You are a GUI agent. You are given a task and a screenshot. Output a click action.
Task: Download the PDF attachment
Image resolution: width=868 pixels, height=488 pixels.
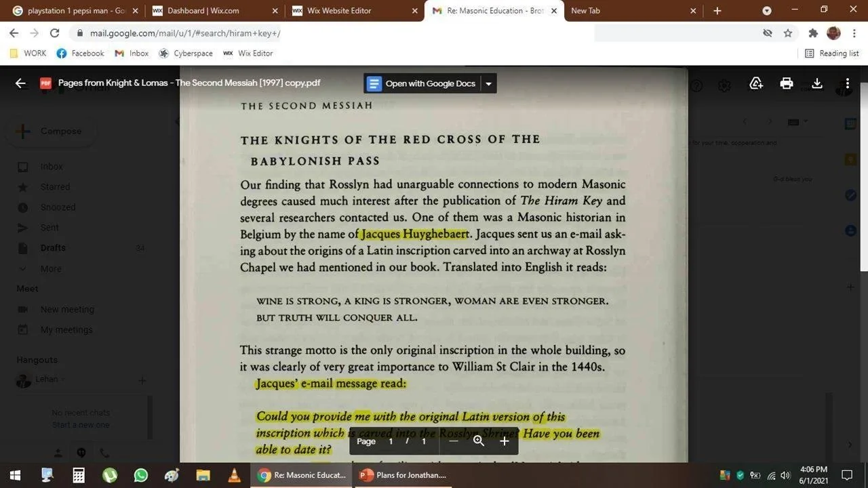click(817, 83)
